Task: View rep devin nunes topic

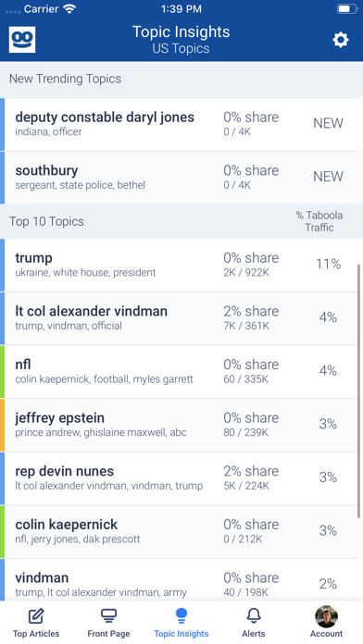Action: tap(181, 478)
